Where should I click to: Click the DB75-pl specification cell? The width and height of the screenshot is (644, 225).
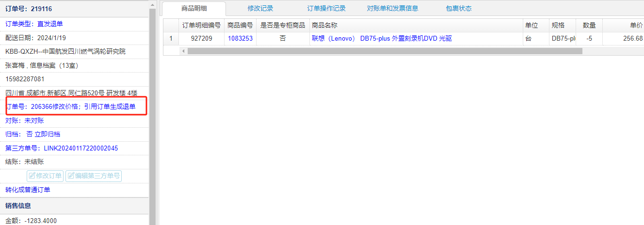pos(562,38)
